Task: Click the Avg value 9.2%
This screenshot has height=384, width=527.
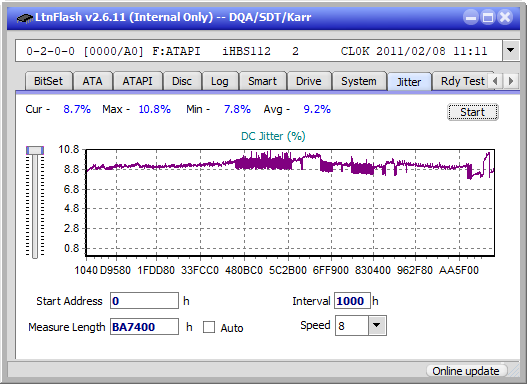Action: coord(317,109)
